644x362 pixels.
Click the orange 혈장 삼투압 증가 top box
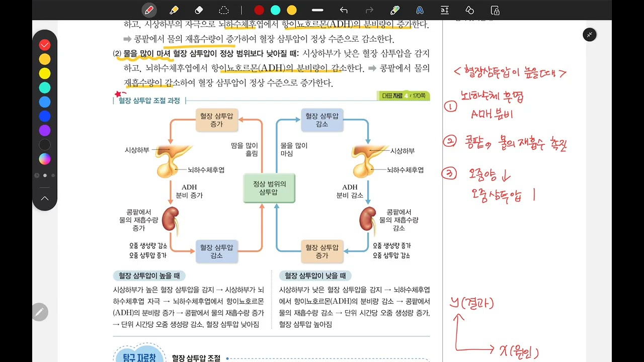pos(216,120)
